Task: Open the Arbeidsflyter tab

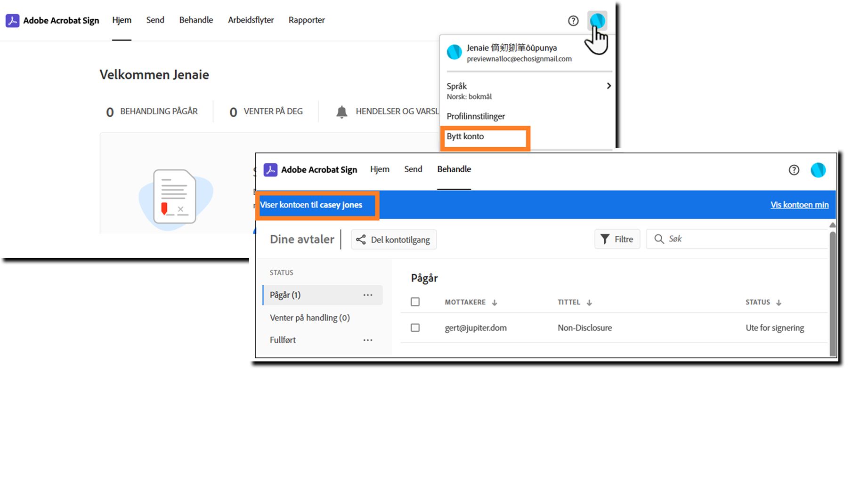Action: click(251, 20)
